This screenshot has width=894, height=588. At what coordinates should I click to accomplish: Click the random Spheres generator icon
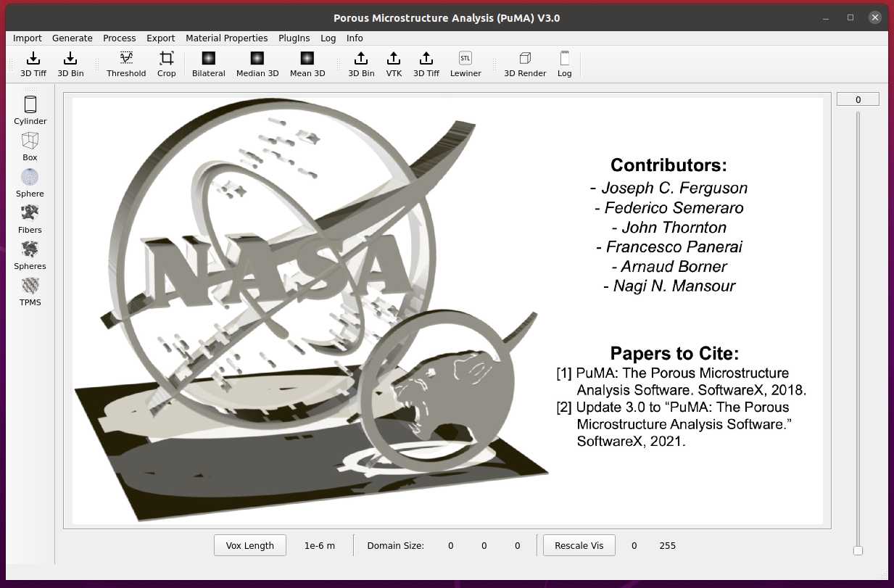(x=30, y=249)
